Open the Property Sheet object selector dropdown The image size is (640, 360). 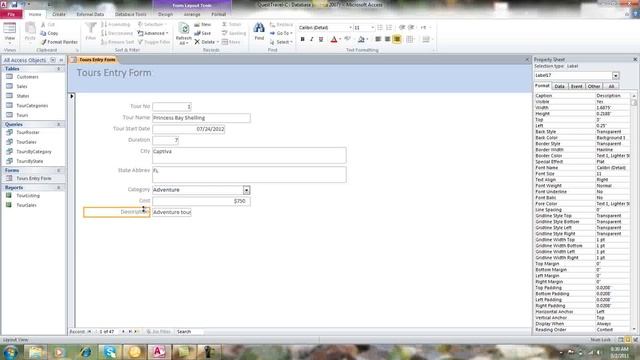tap(616, 76)
